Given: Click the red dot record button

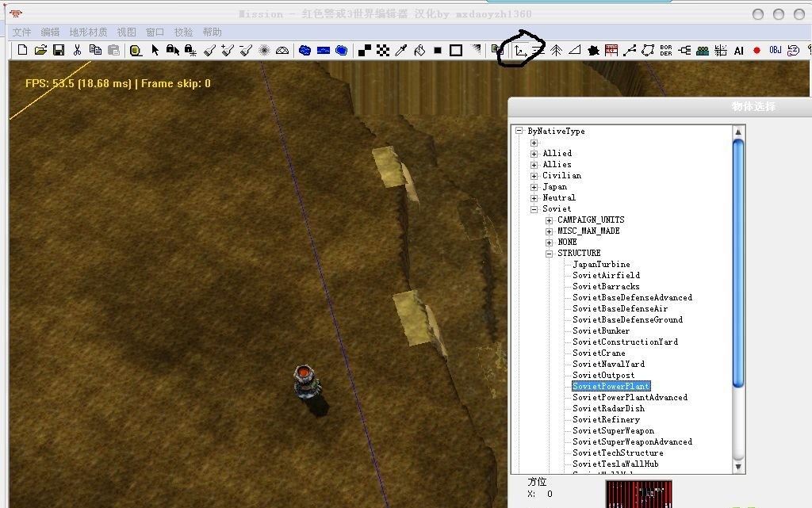Looking at the screenshot, I should [x=756, y=50].
